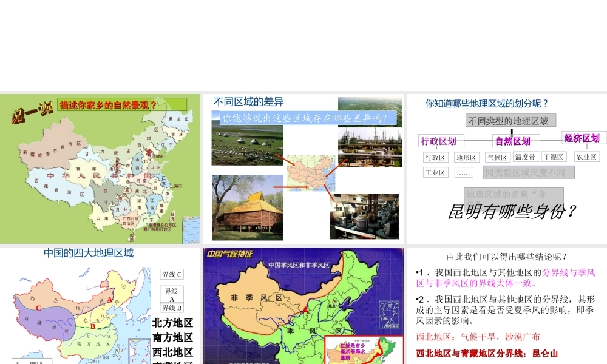This screenshot has width=607, height=364.
Task: Click the 中国的四大地理区域 title
Action: click(89, 254)
